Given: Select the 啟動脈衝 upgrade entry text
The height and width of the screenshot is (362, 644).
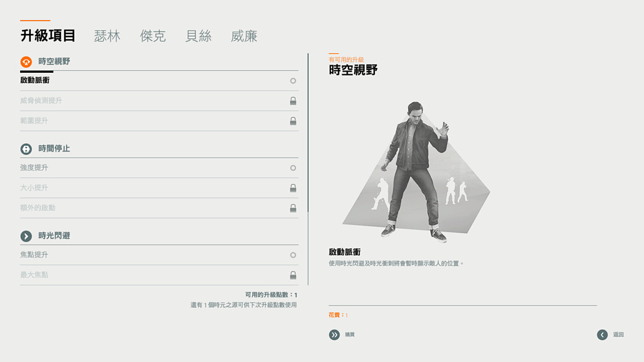Looking at the screenshot, I should pyautogui.click(x=35, y=80).
